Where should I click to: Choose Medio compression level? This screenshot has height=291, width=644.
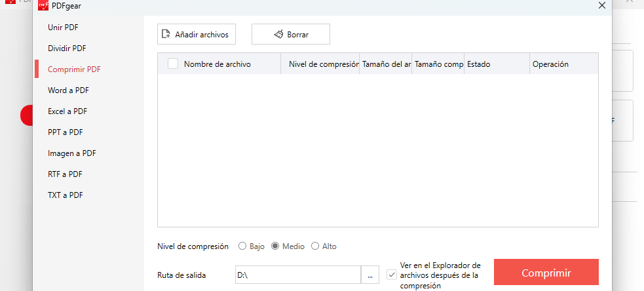click(x=275, y=246)
